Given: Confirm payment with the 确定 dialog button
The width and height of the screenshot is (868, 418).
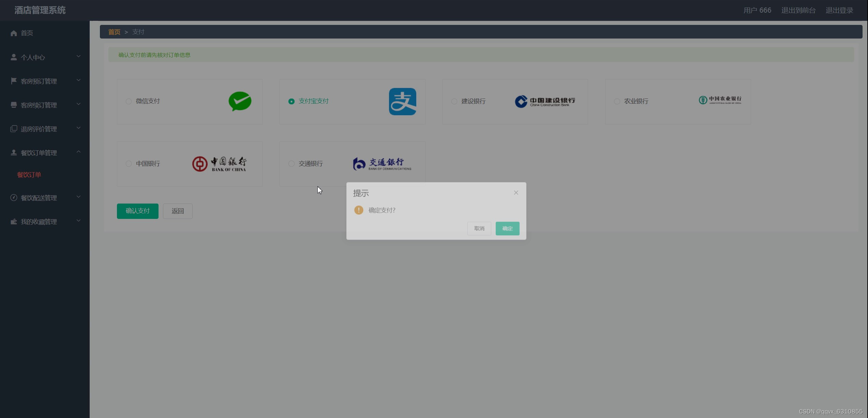Looking at the screenshot, I should click(x=507, y=228).
